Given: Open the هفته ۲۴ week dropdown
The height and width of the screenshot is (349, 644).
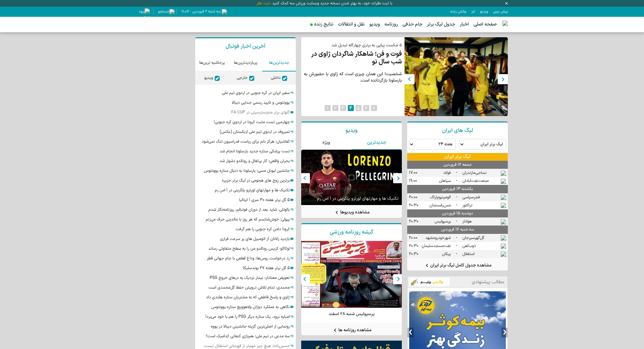Looking at the screenshot, I should tap(432, 144).
